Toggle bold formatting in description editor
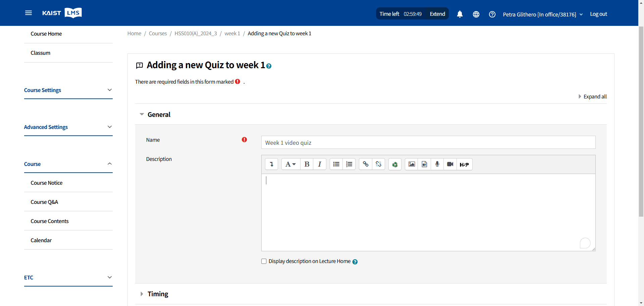 coord(307,164)
